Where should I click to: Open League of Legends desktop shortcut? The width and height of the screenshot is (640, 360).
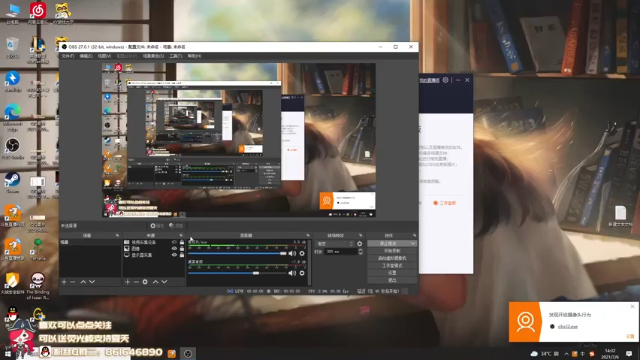coord(38,50)
